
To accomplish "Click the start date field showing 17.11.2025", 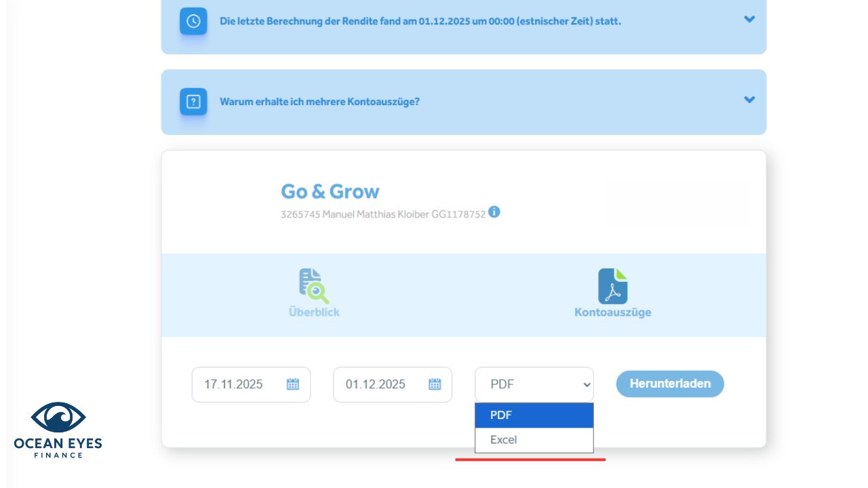I will (x=241, y=384).
